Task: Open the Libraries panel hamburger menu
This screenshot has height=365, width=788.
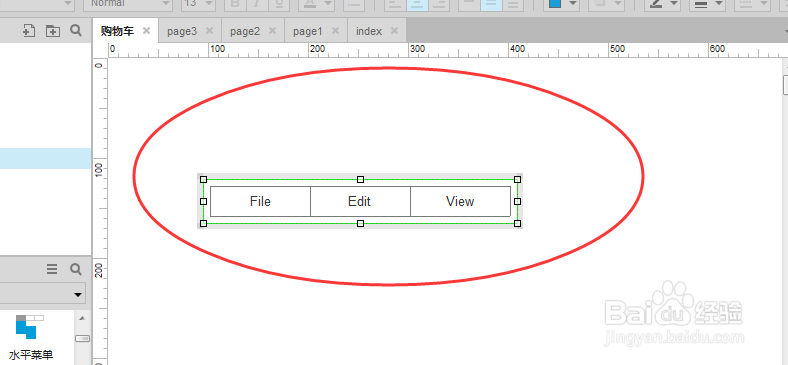Action: (52, 269)
